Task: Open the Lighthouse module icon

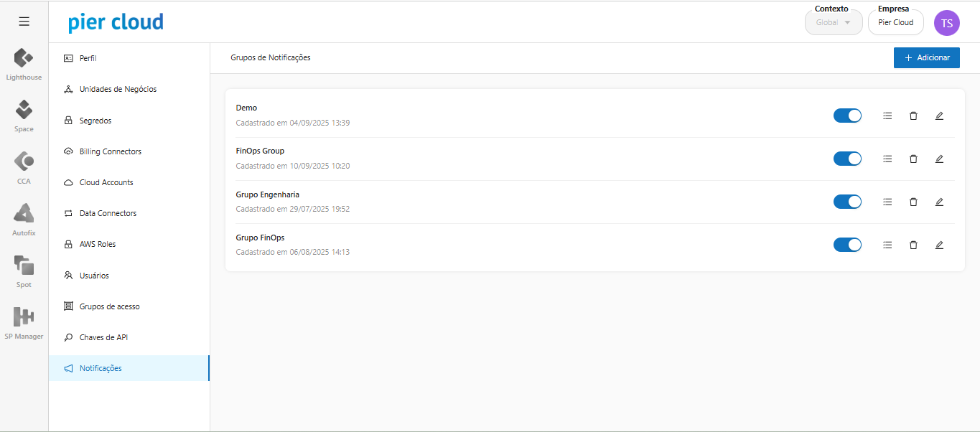Action: point(24,58)
